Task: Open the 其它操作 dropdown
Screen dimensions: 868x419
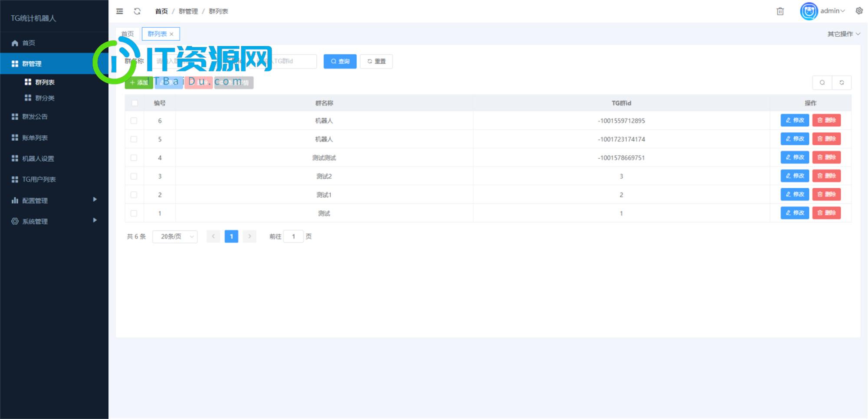Action: tap(843, 34)
